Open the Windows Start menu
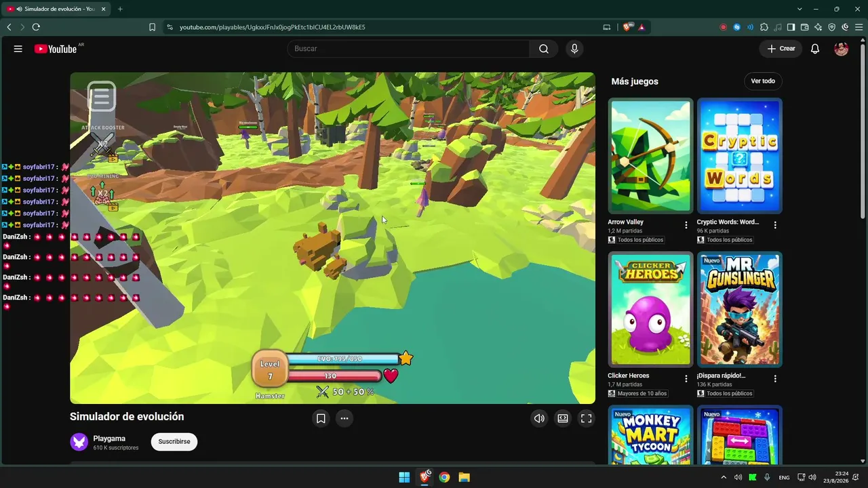Screen dimensions: 868x488 (404, 477)
